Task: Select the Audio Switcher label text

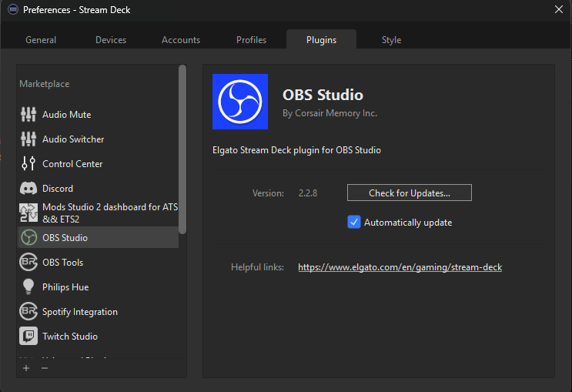Action: 73,139
